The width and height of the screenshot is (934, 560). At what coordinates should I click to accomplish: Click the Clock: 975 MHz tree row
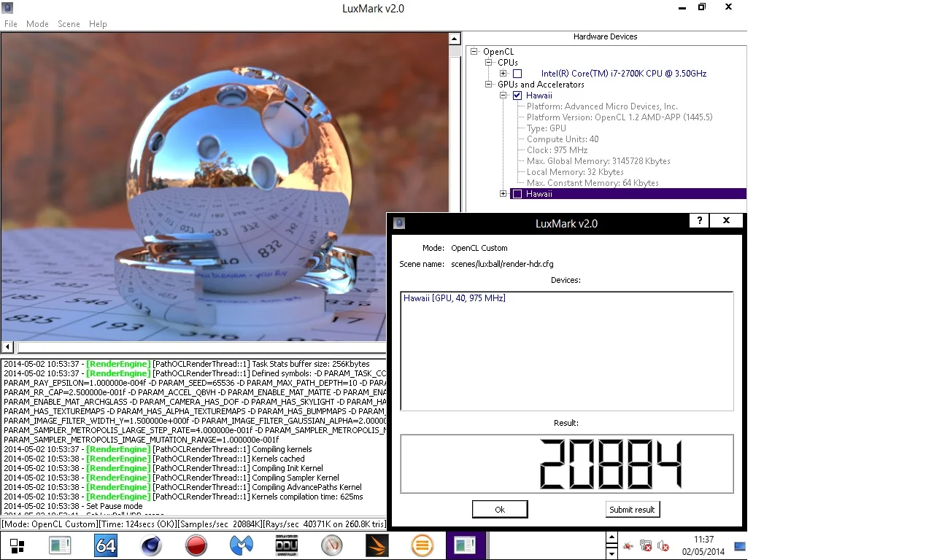[557, 150]
